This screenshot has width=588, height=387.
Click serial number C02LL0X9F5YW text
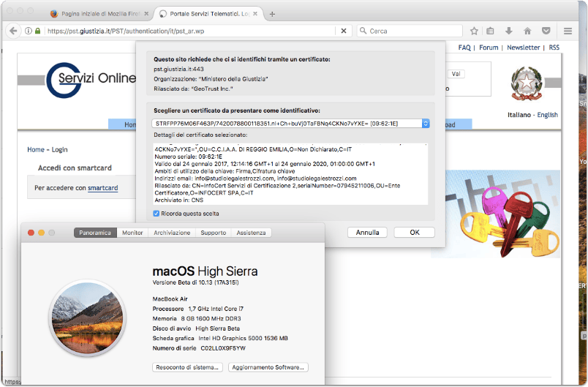(x=223, y=348)
